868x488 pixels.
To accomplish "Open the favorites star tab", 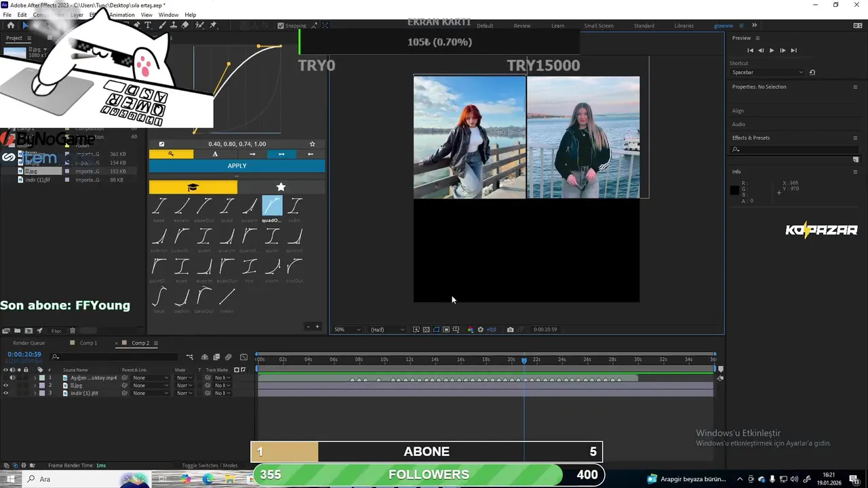I will coord(281,187).
